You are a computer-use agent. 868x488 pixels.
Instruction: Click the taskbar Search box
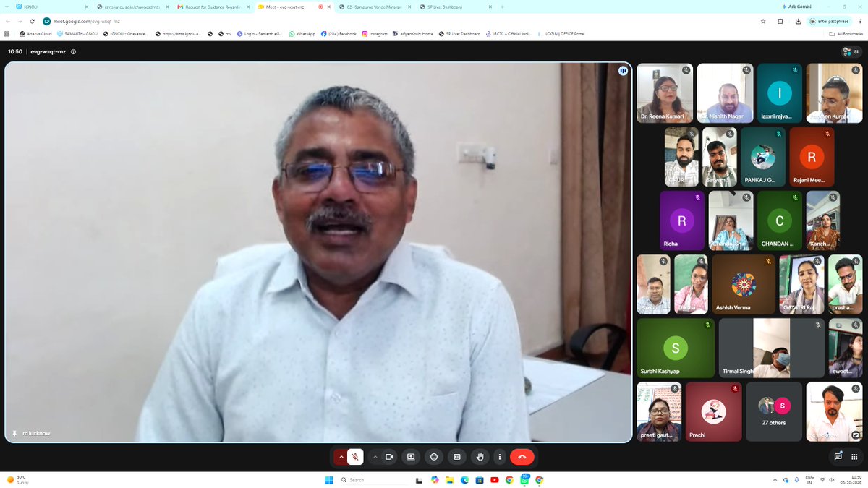point(373,480)
